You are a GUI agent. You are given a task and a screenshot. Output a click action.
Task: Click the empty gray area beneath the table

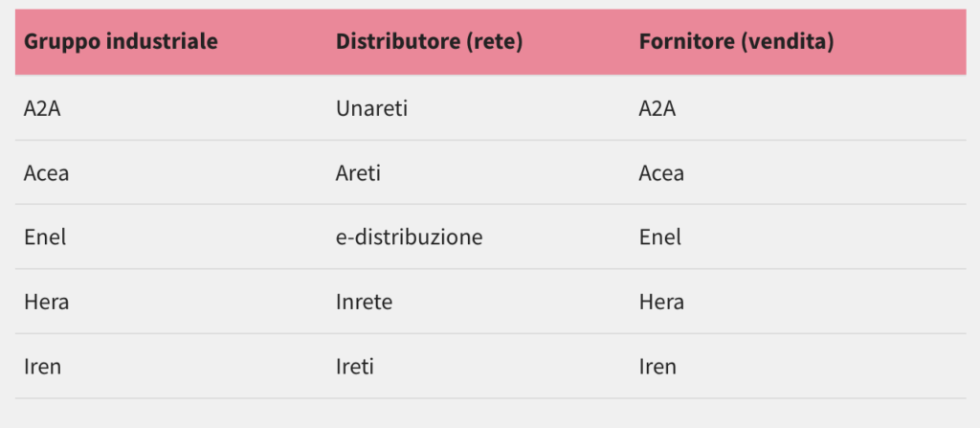[x=490, y=414]
